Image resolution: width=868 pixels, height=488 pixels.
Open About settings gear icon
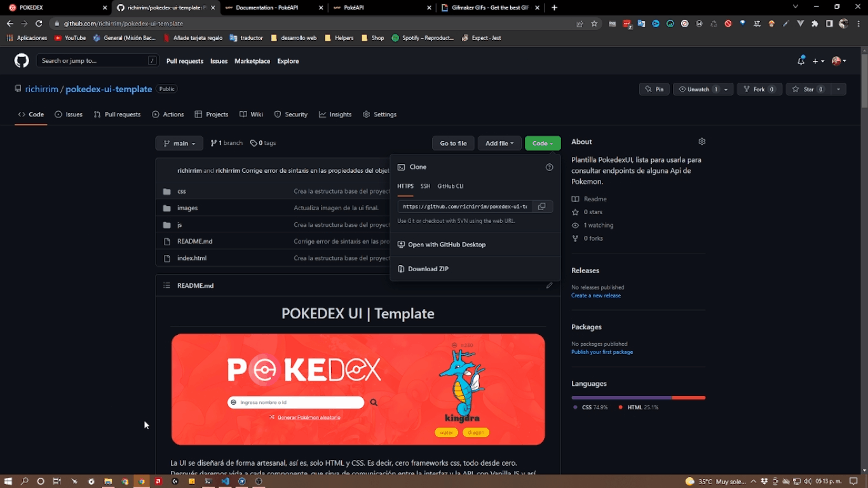pyautogui.click(x=702, y=142)
